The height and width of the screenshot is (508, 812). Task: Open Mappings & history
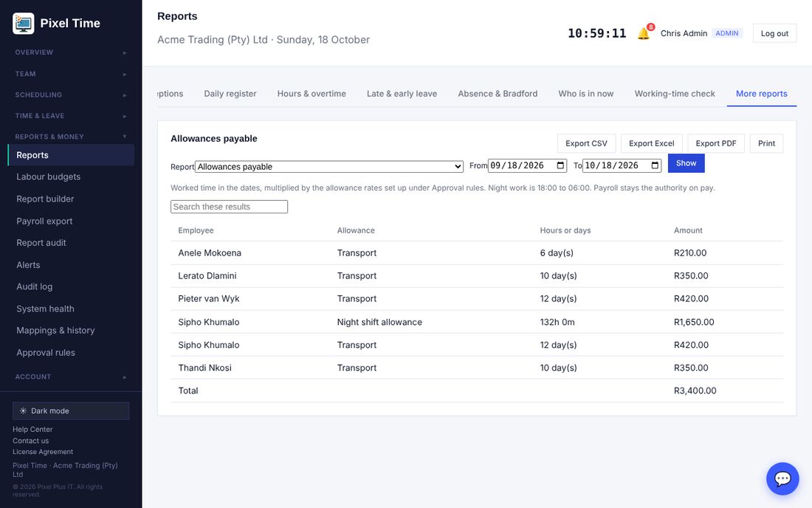pos(71,331)
